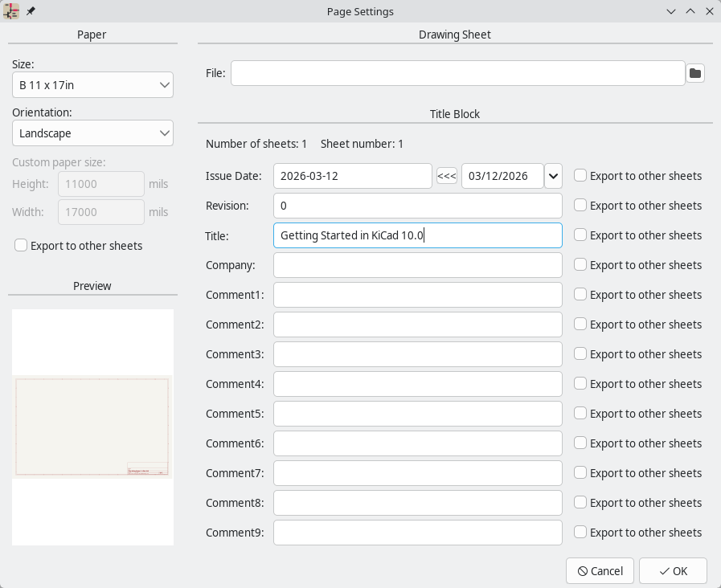This screenshot has height=588, width=721.
Task: Click the folder icon to browse drawing sheet files
Action: tap(694, 73)
